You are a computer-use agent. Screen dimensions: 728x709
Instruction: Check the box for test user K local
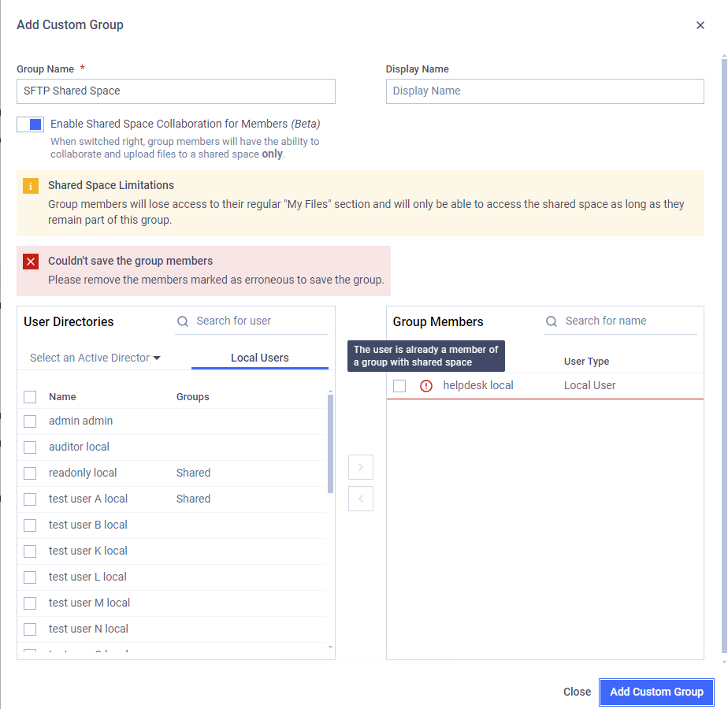(x=30, y=551)
